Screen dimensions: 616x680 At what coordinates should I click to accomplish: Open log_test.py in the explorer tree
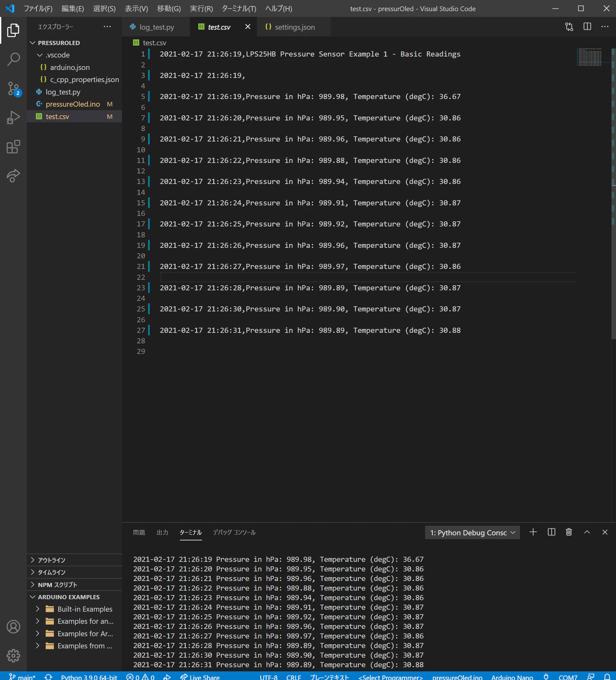coord(74,92)
